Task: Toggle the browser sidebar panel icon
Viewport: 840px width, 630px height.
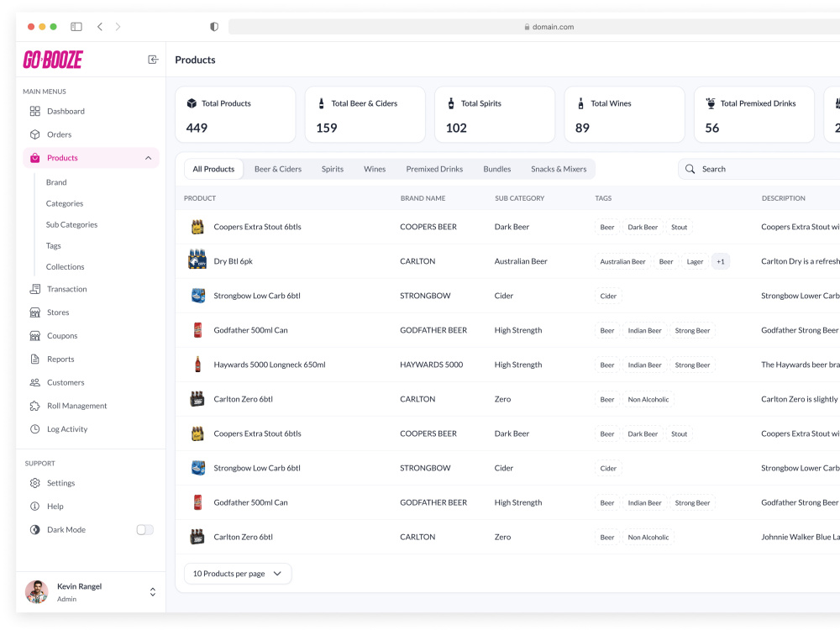Action: [76, 27]
